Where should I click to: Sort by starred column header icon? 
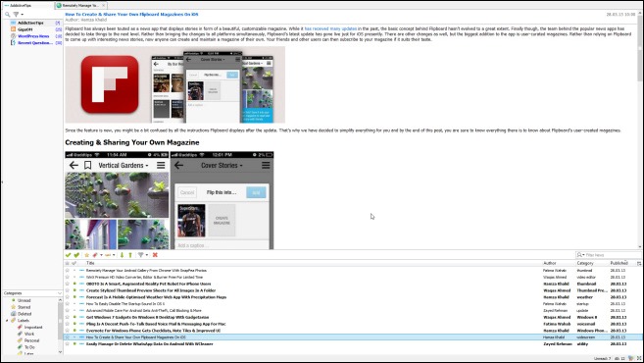click(x=68, y=263)
